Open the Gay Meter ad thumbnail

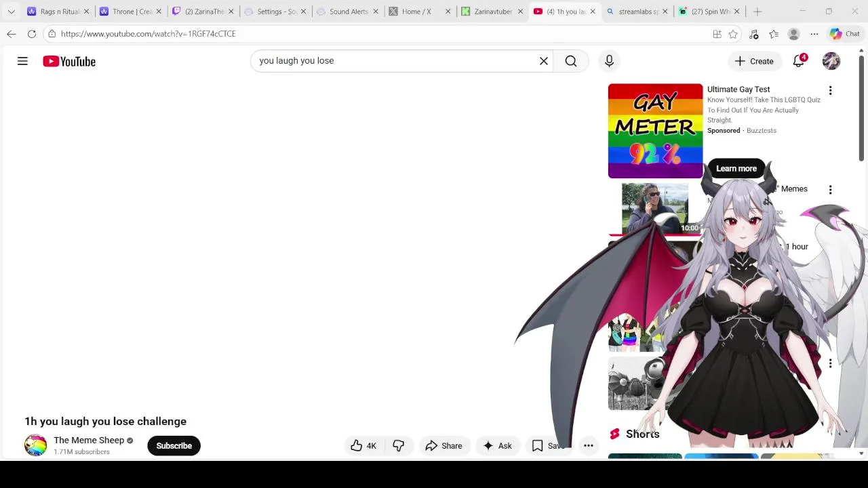click(655, 131)
